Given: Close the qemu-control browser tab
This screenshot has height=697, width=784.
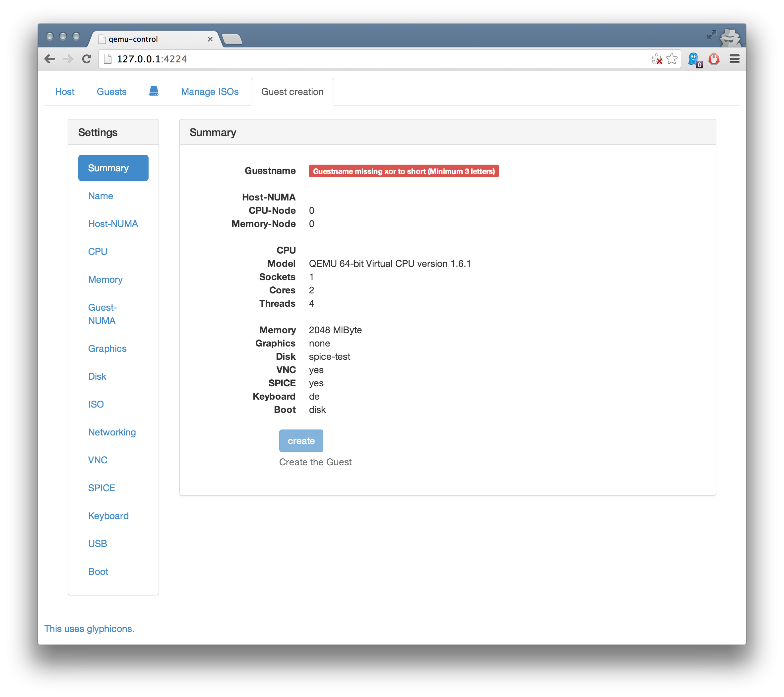Looking at the screenshot, I should click(x=210, y=39).
